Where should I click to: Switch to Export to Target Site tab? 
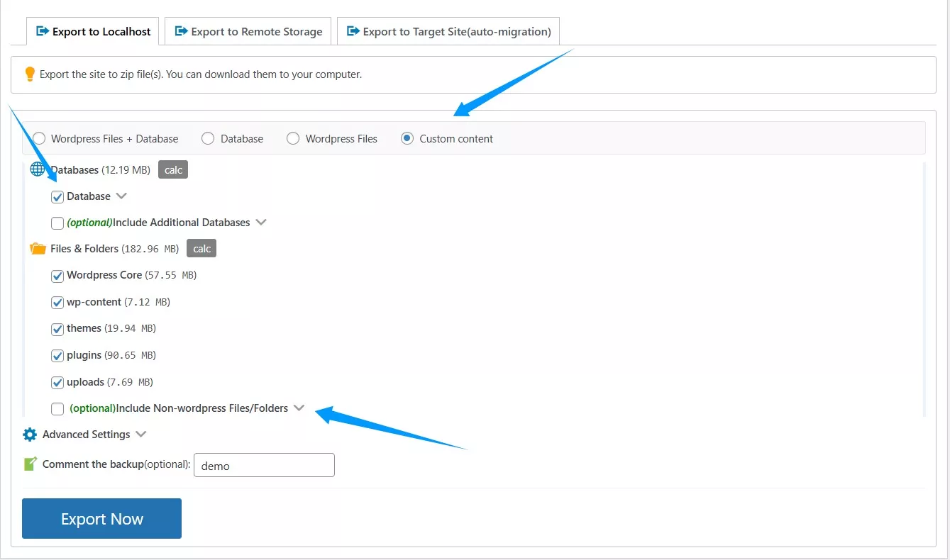(447, 31)
